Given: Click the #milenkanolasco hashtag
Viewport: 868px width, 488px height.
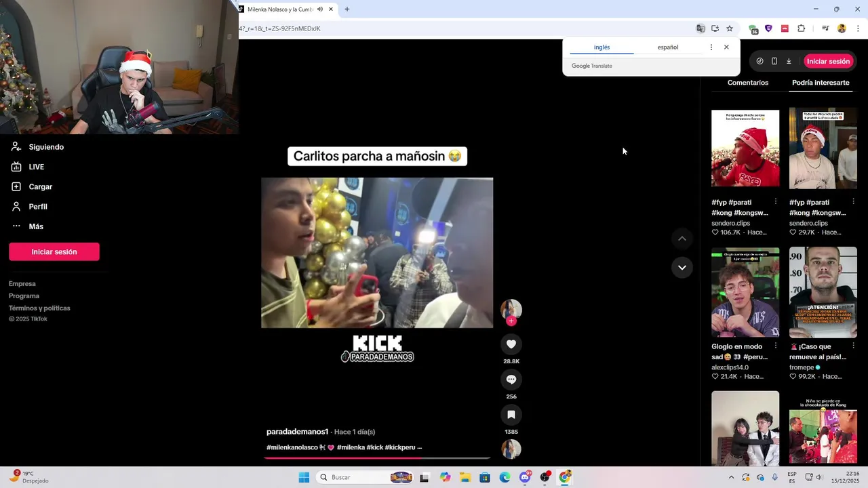Looking at the screenshot, I should (x=293, y=447).
